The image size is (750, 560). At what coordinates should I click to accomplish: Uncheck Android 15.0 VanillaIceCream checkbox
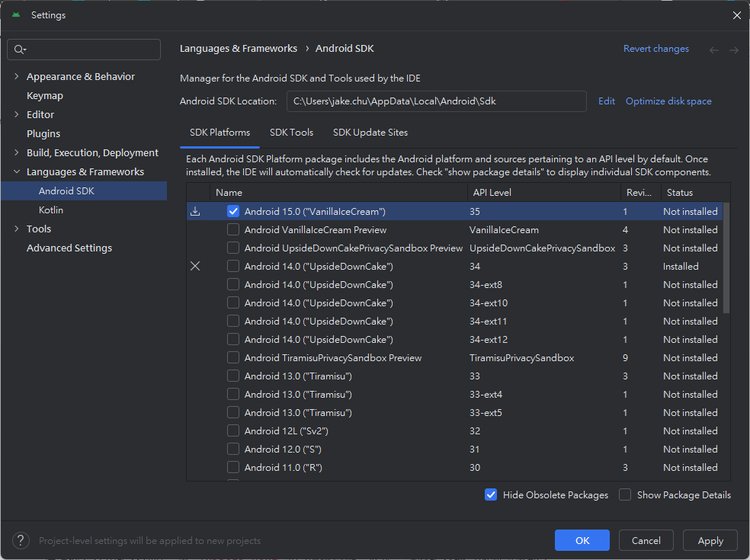tap(233, 211)
